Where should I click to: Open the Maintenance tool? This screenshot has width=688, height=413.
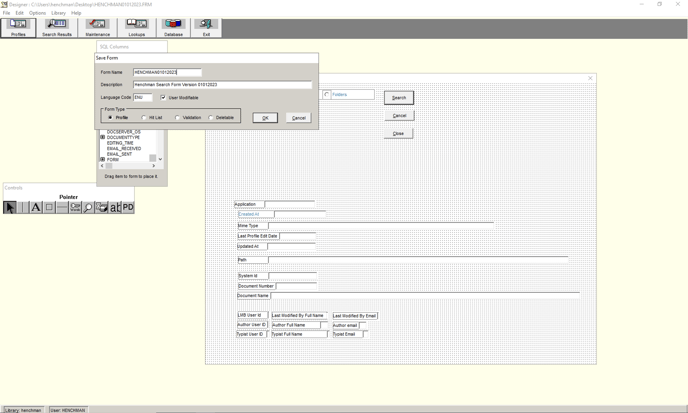coord(97,27)
